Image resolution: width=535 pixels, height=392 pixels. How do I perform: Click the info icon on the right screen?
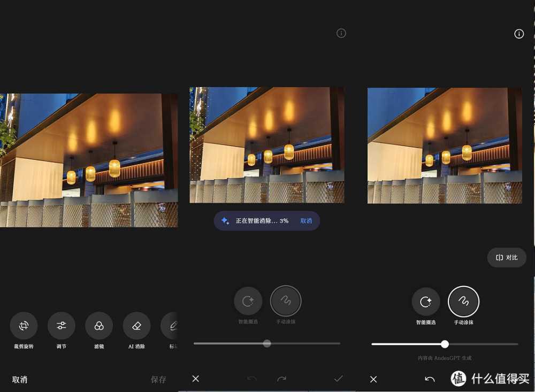tap(519, 34)
